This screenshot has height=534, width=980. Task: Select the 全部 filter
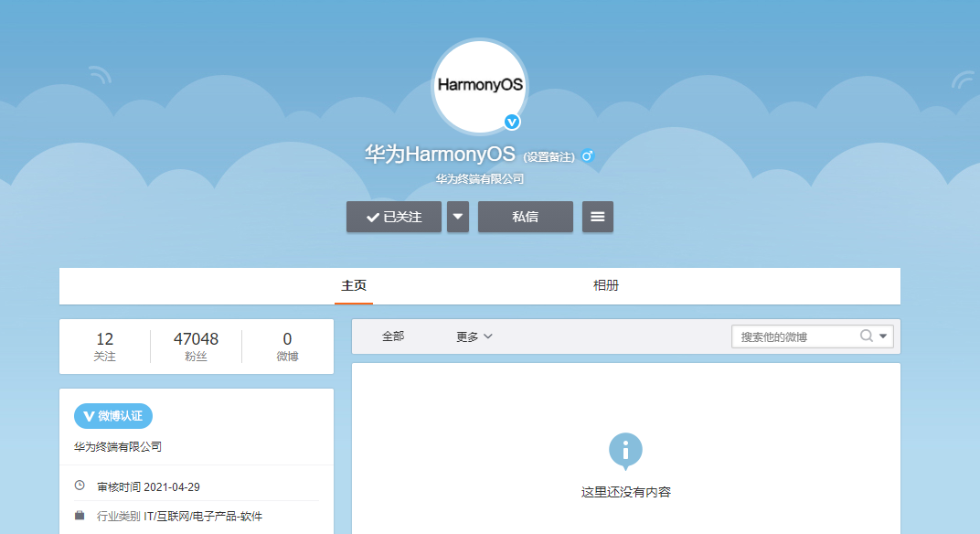[393, 336]
